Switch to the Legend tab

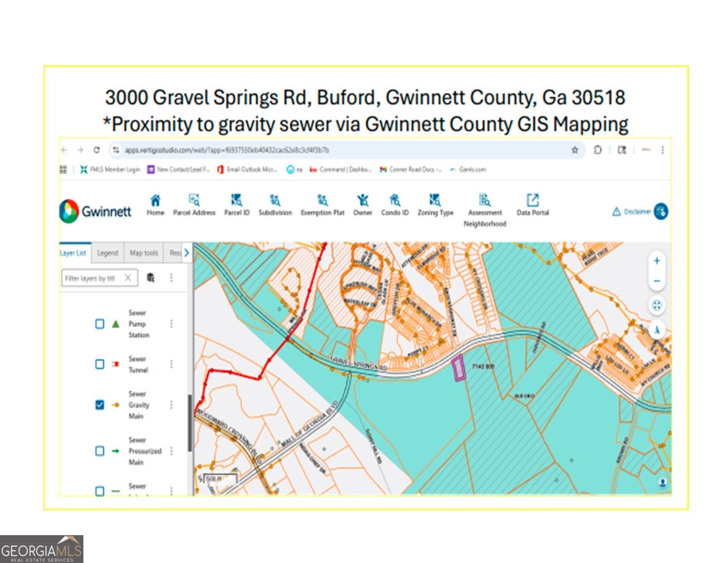(108, 253)
